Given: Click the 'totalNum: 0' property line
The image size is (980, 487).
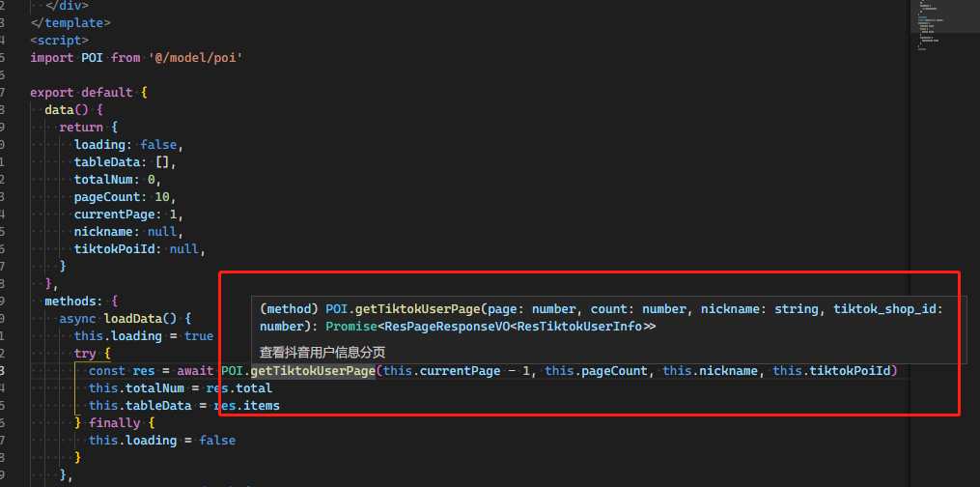Looking at the screenshot, I should click(x=118, y=180).
